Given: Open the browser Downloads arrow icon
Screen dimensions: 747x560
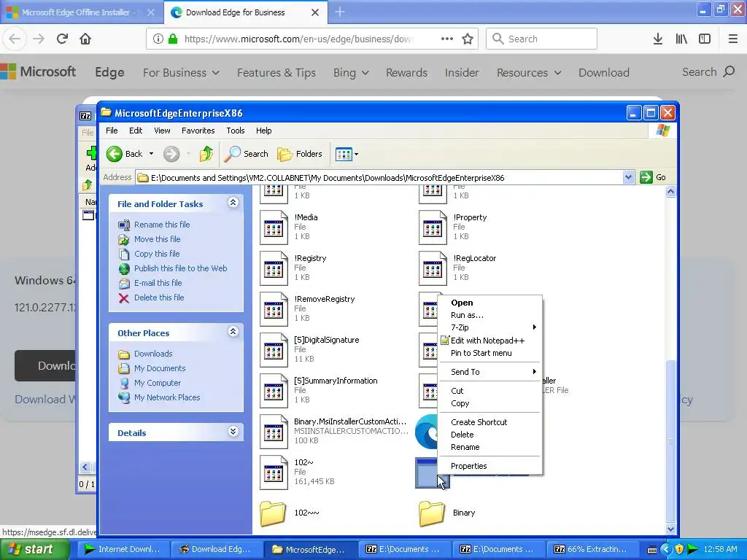Looking at the screenshot, I should coord(658,39).
